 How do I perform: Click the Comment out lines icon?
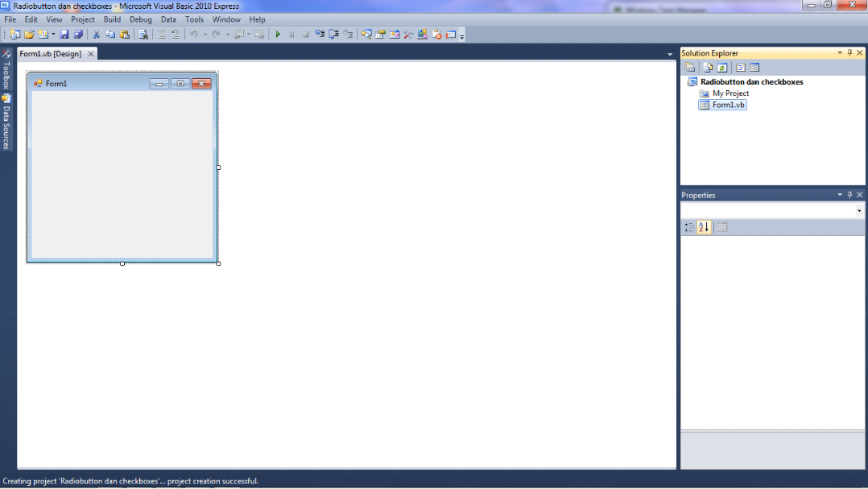pyautogui.click(x=162, y=35)
